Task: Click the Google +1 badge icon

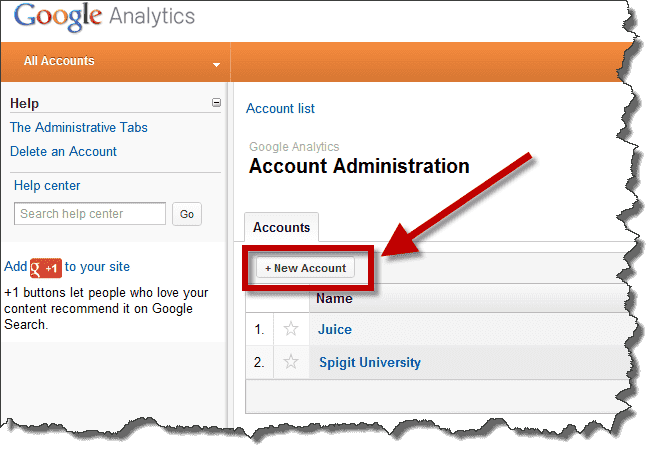Action: 46,268
